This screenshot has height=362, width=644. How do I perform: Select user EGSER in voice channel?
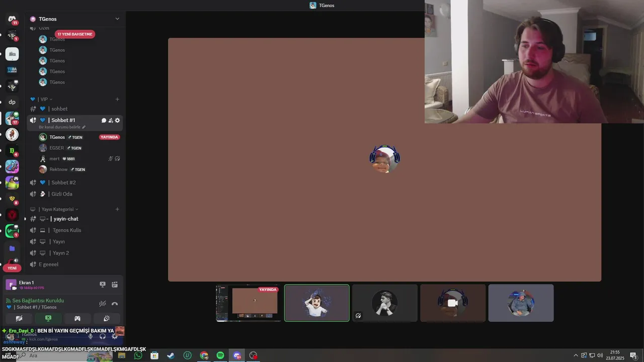coord(79,148)
